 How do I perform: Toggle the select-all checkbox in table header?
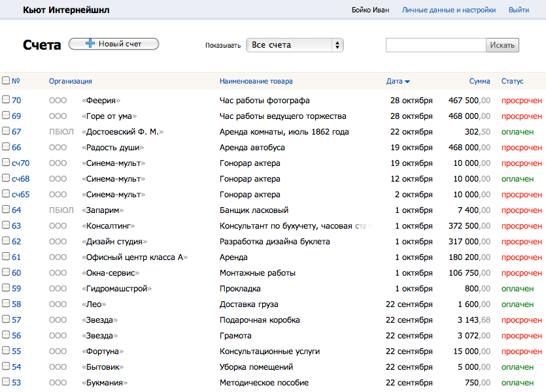coord(6,81)
